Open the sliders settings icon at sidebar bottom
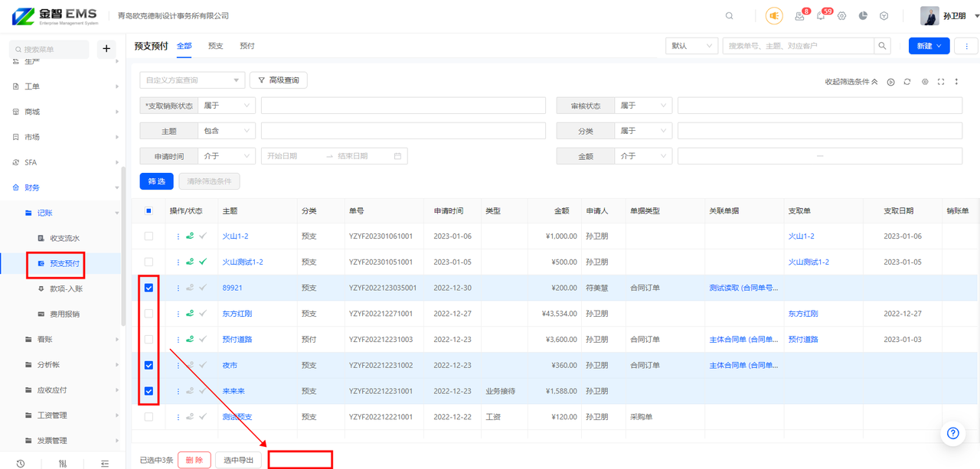This screenshot has width=980, height=469. click(62, 463)
